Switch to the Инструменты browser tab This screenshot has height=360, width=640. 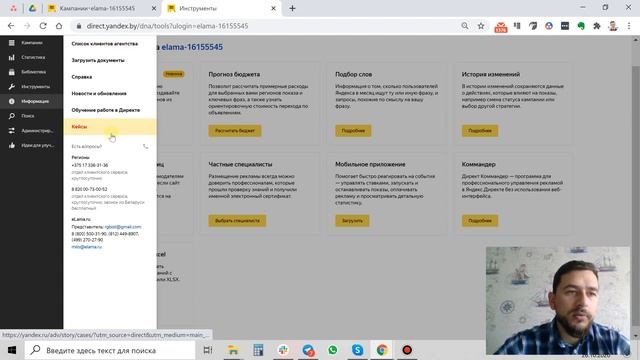(198, 8)
